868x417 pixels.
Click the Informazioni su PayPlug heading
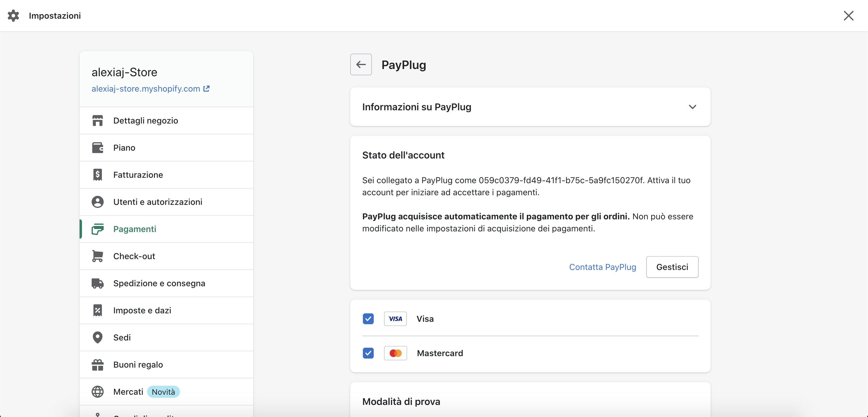pos(417,107)
